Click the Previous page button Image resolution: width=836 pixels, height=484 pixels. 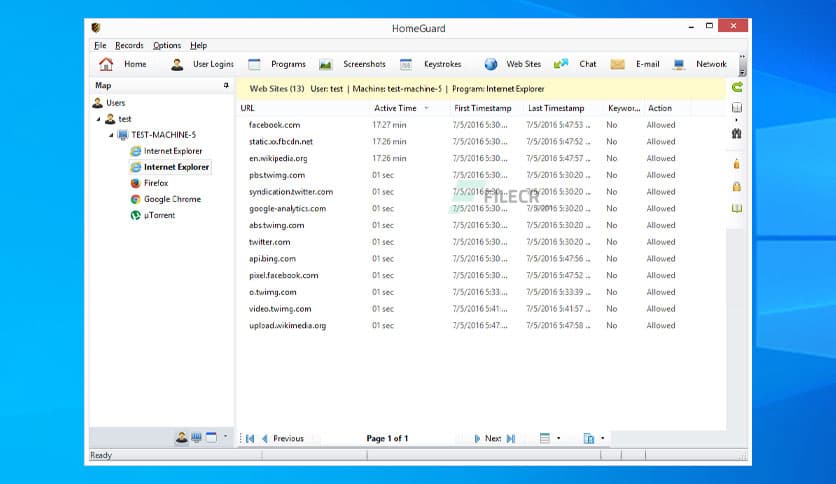283,439
